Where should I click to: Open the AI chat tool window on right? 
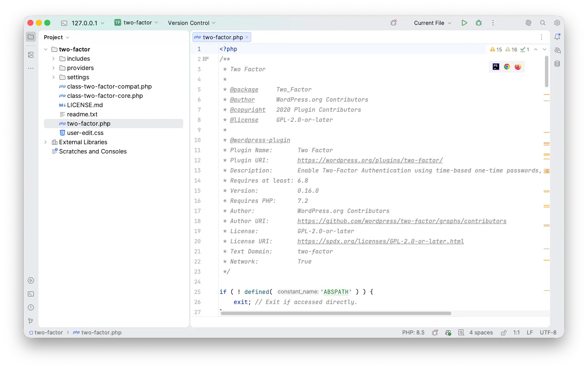[557, 50]
